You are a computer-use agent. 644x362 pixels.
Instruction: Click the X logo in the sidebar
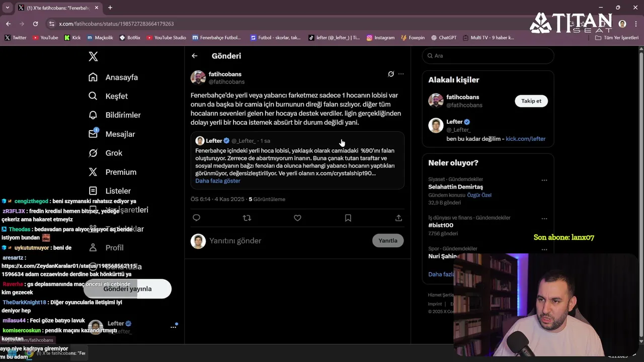point(93,56)
